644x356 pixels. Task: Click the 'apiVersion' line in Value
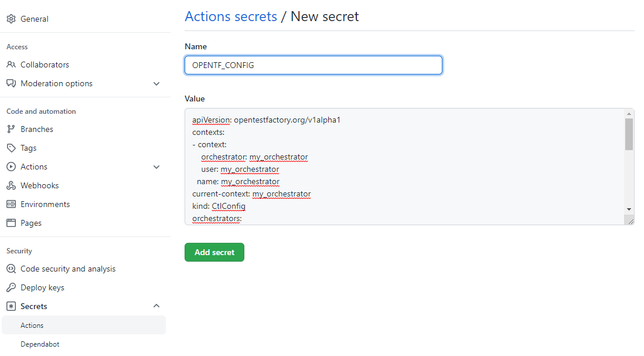coord(266,120)
